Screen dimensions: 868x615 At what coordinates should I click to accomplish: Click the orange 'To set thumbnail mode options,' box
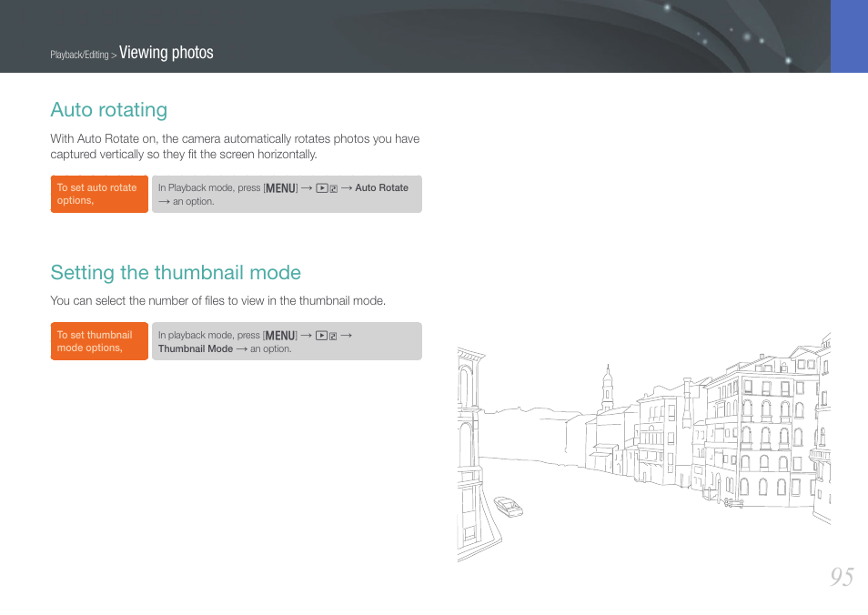(100, 341)
